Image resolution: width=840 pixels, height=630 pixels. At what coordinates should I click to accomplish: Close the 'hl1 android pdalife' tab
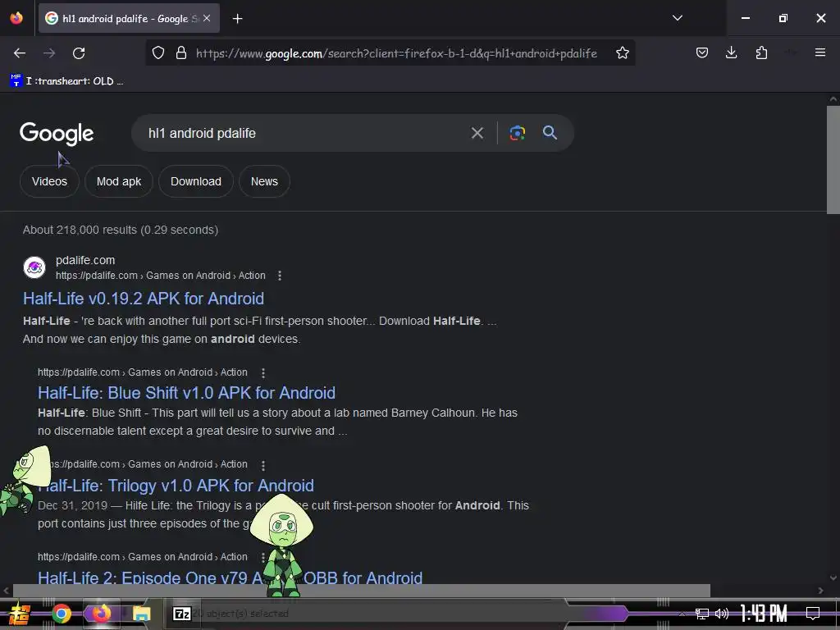207,18
